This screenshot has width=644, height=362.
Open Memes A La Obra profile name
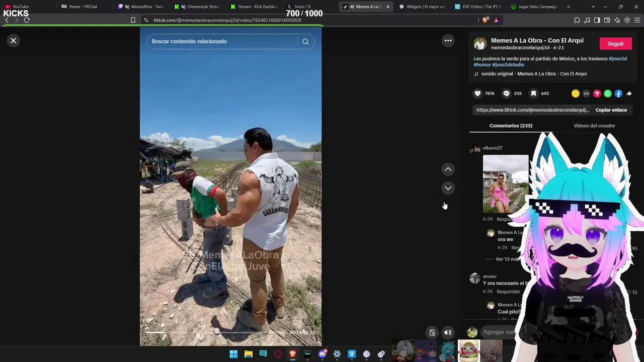coord(537,41)
